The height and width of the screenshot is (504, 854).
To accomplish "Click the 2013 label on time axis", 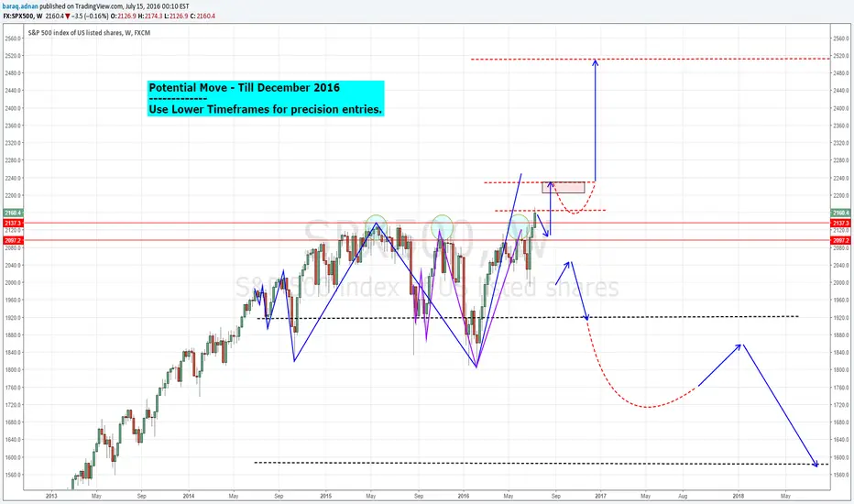I will point(51,496).
